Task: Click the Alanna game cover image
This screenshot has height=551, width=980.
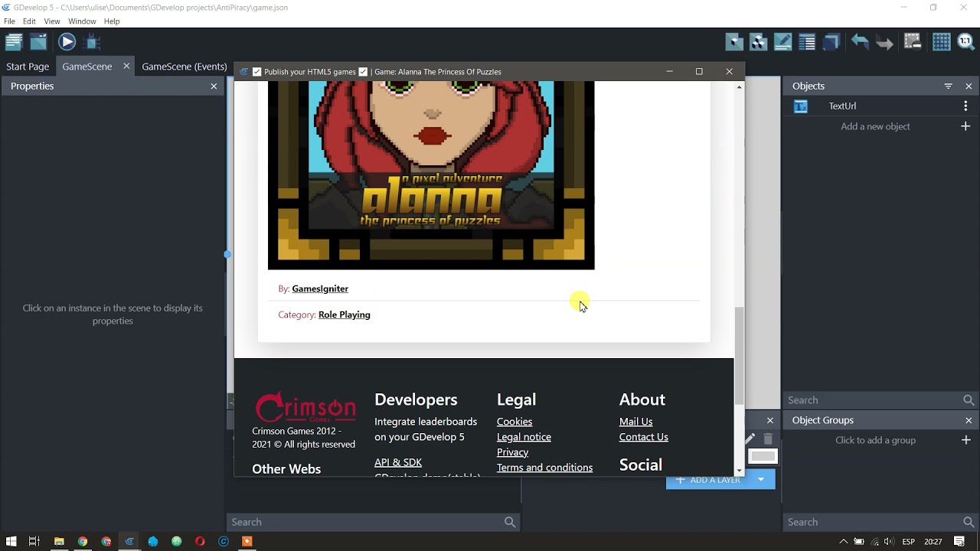Action: (x=431, y=175)
